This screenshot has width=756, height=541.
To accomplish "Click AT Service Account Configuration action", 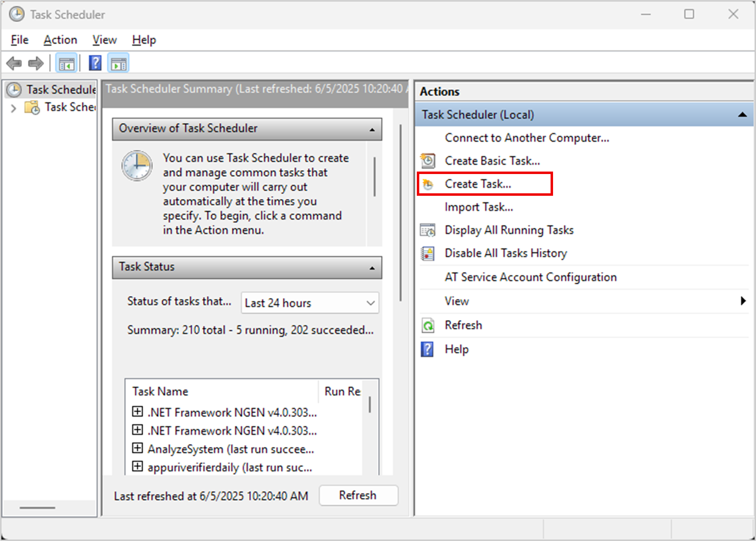I will click(x=530, y=277).
